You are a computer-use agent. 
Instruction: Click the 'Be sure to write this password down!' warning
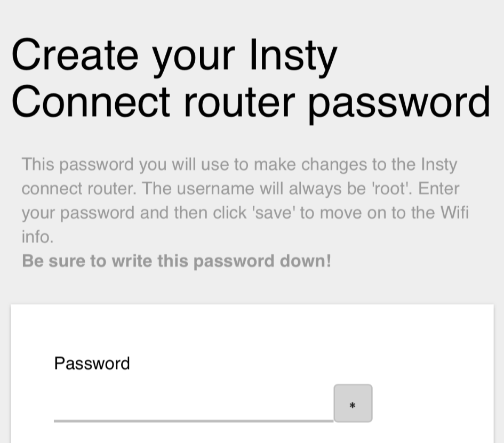pyautogui.click(x=177, y=261)
